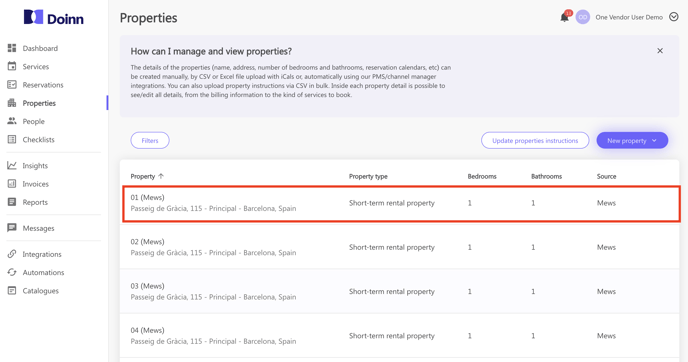This screenshot has height=362, width=688.
Task: Click the Catalogues sidebar icon
Action: pos(12,290)
